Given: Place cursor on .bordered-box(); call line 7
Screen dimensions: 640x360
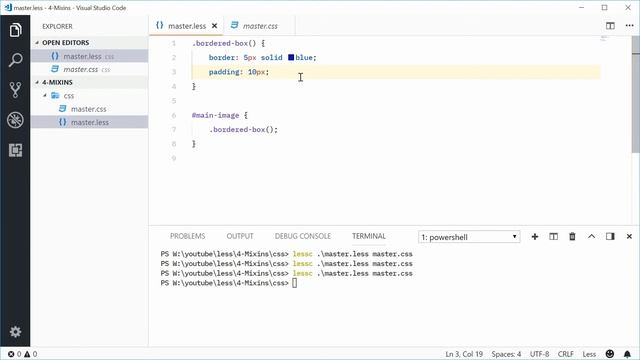Looking at the screenshot, I should (x=243, y=129).
